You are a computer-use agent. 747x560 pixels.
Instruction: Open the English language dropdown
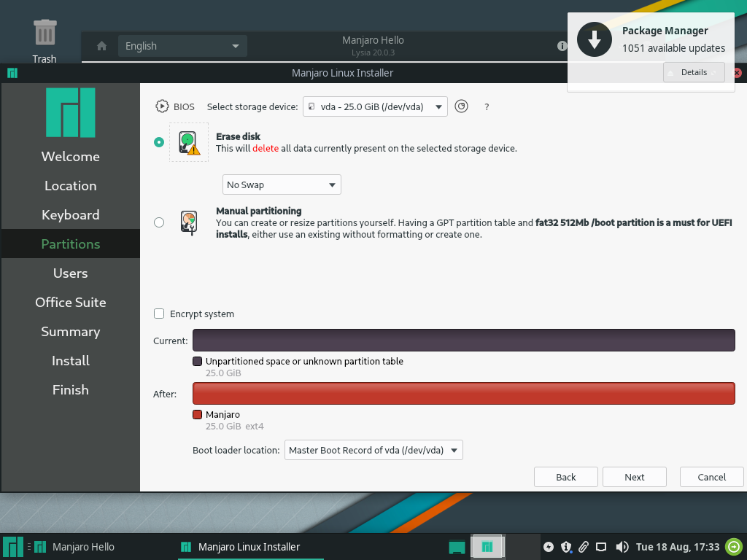182,46
